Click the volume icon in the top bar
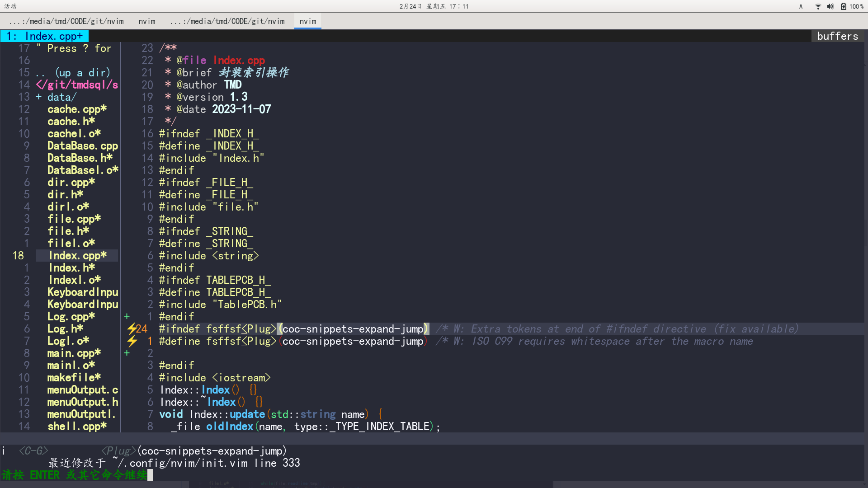 click(x=830, y=6)
